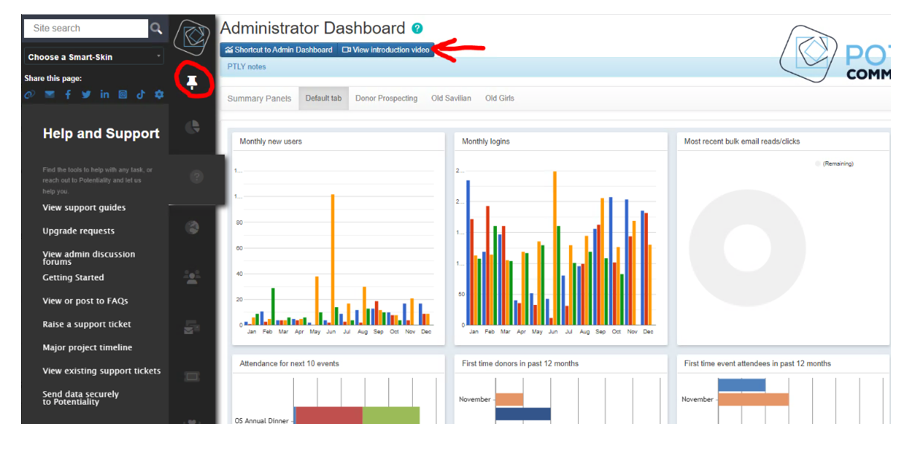Share this page via email icon

(x=49, y=95)
